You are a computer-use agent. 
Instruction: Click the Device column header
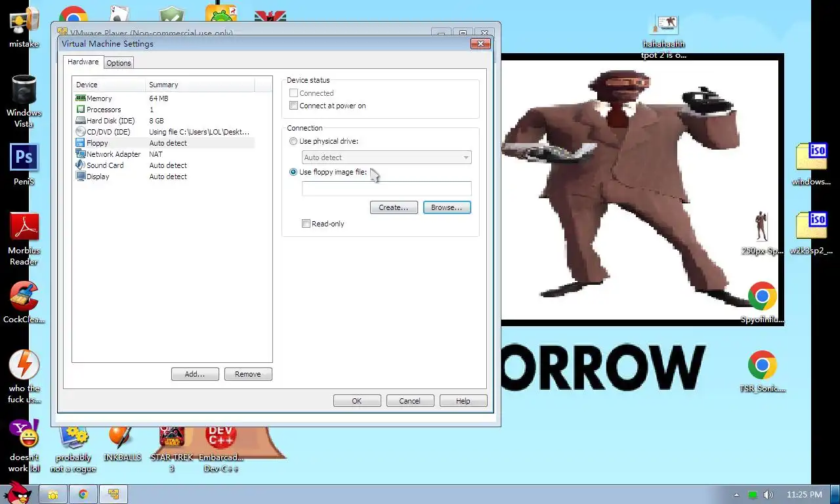tap(109, 85)
